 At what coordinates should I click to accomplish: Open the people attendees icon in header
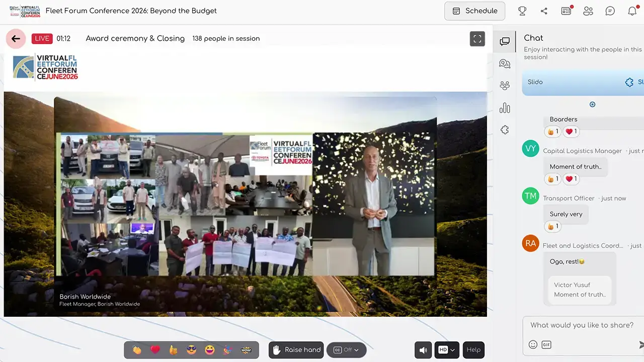[588, 11]
